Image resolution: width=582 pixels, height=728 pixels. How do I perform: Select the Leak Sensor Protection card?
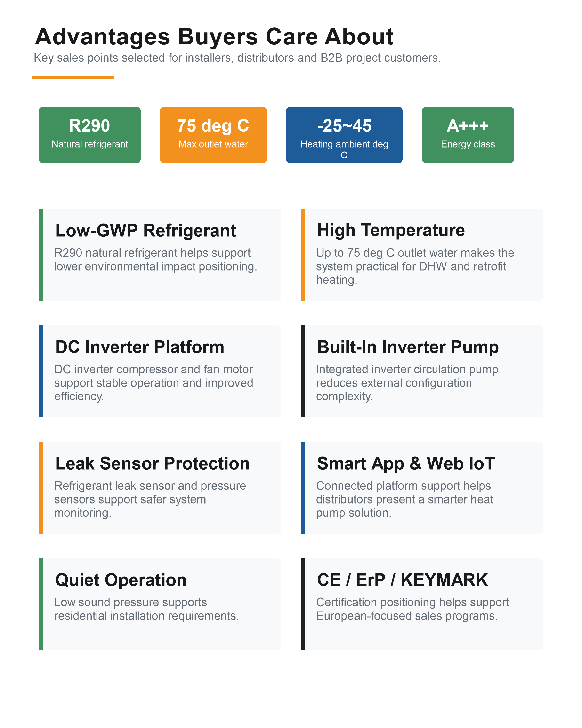pos(160,488)
